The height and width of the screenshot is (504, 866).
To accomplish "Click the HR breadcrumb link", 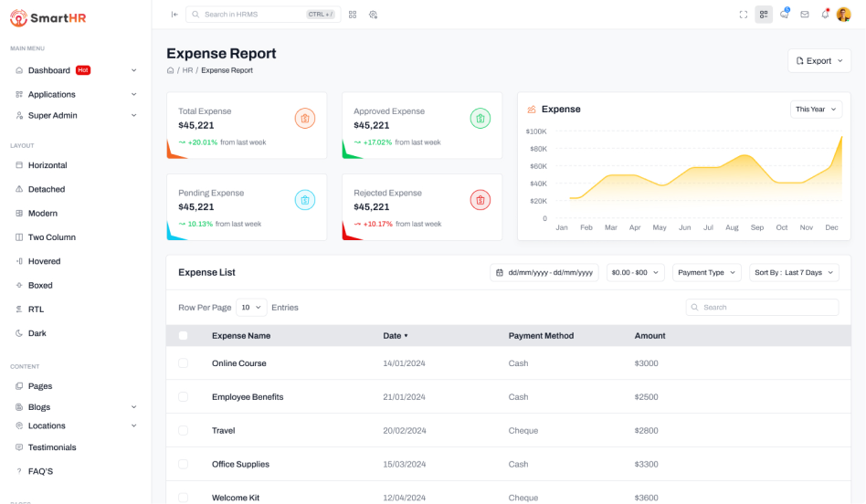I will click(x=187, y=70).
